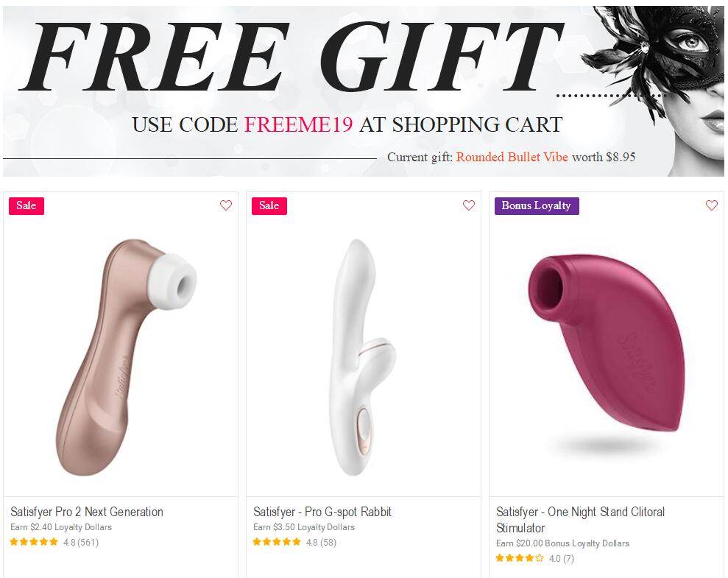Click Earn $20.00 Bonus Loyalty Dollars text
This screenshot has height=578, width=728.
562,543
